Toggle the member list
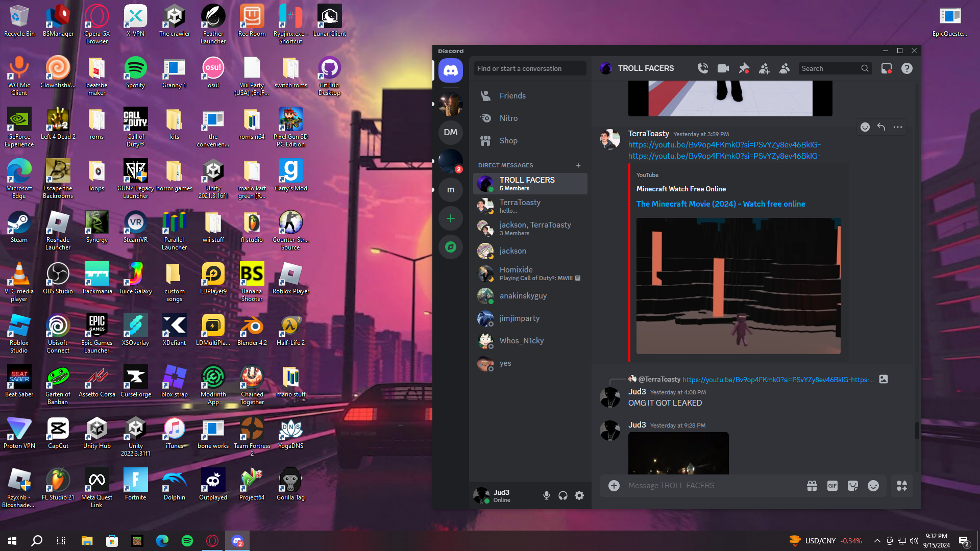This screenshot has width=980, height=551. (x=785, y=68)
